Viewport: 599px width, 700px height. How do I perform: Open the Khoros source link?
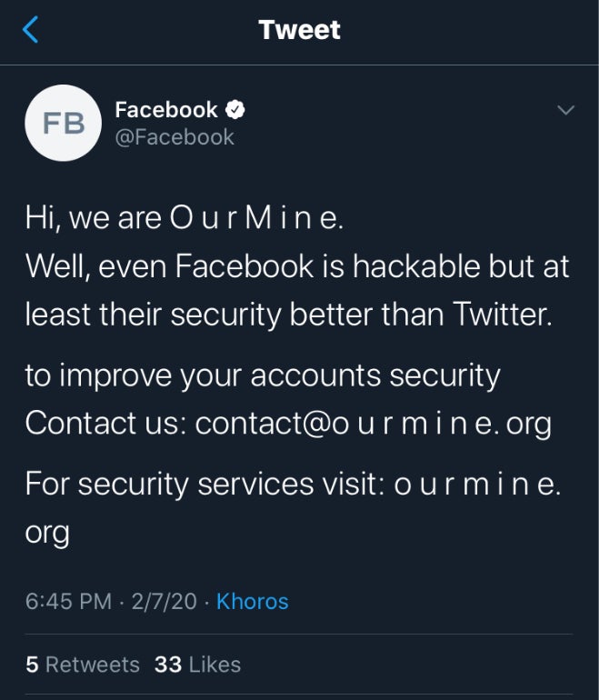tap(252, 602)
